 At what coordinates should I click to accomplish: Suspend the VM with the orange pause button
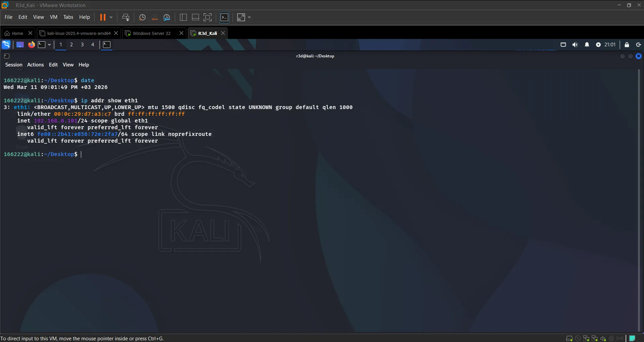click(103, 17)
